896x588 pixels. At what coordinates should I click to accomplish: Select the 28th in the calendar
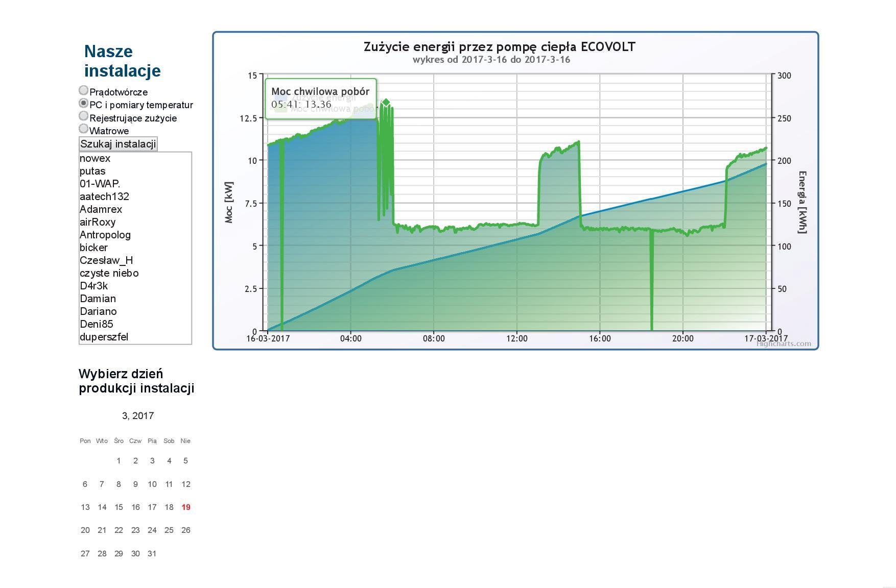point(102,554)
